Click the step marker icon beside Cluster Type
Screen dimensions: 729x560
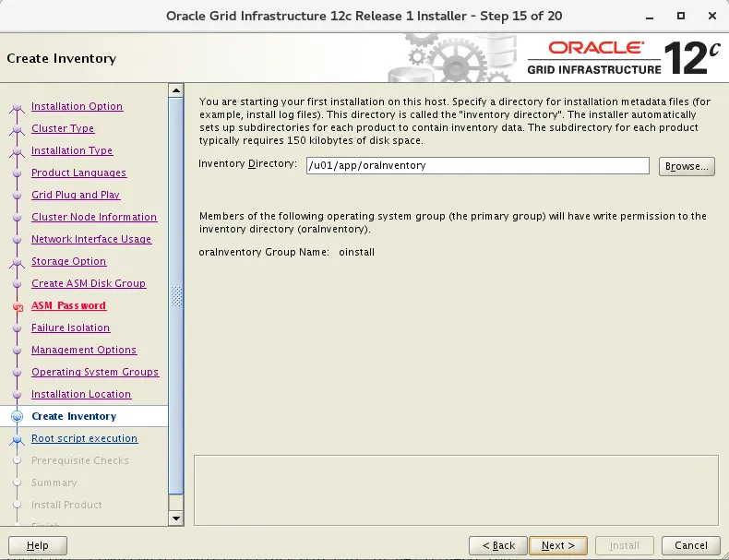point(18,130)
